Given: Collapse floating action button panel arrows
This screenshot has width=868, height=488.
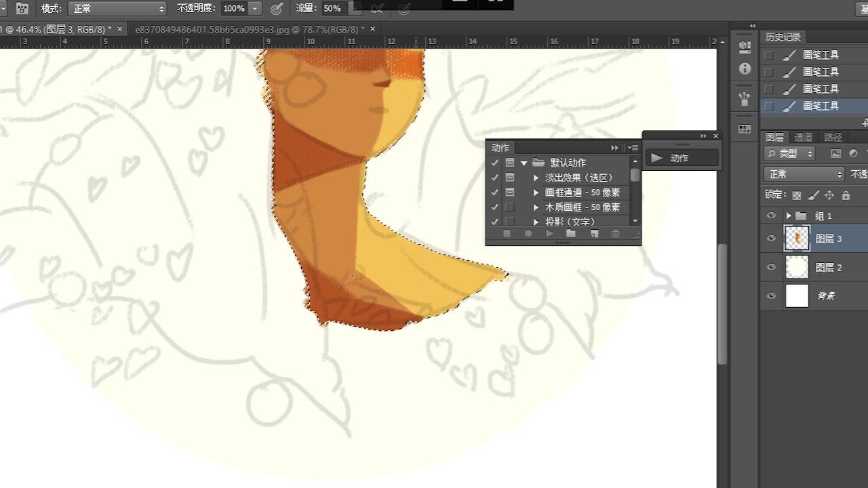Looking at the screenshot, I should point(704,136).
